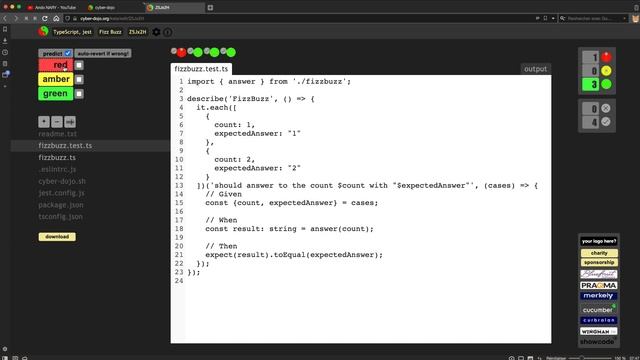The width and height of the screenshot is (640, 360).
Task: Open jest.config.js file
Action: coord(62,193)
